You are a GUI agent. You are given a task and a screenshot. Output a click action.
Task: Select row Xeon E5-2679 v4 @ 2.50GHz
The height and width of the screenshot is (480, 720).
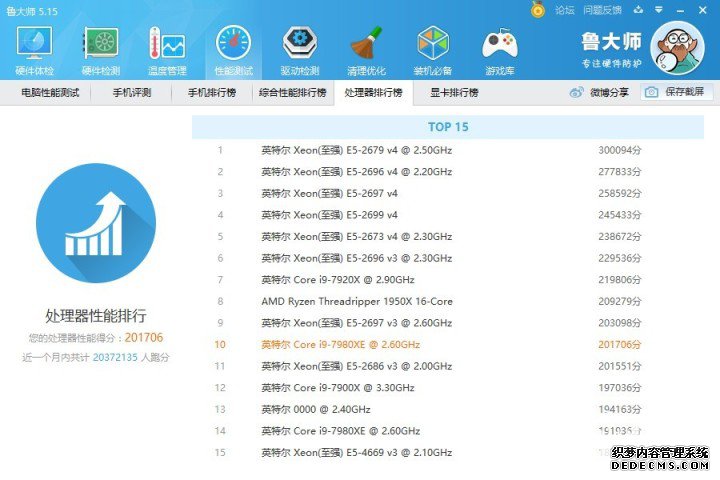(448, 150)
